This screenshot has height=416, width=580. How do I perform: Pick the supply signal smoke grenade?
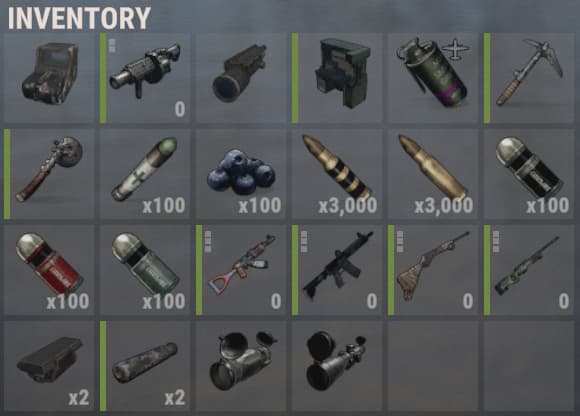(433, 78)
